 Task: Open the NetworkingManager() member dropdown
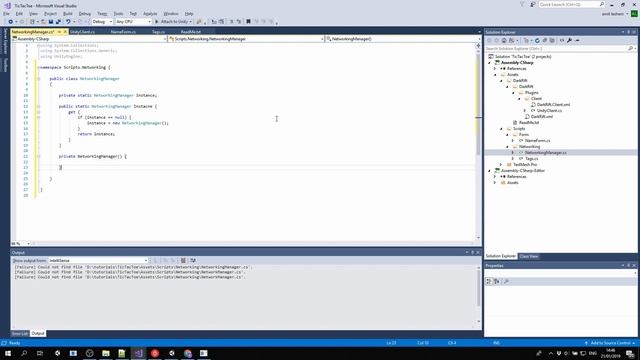click(403, 39)
